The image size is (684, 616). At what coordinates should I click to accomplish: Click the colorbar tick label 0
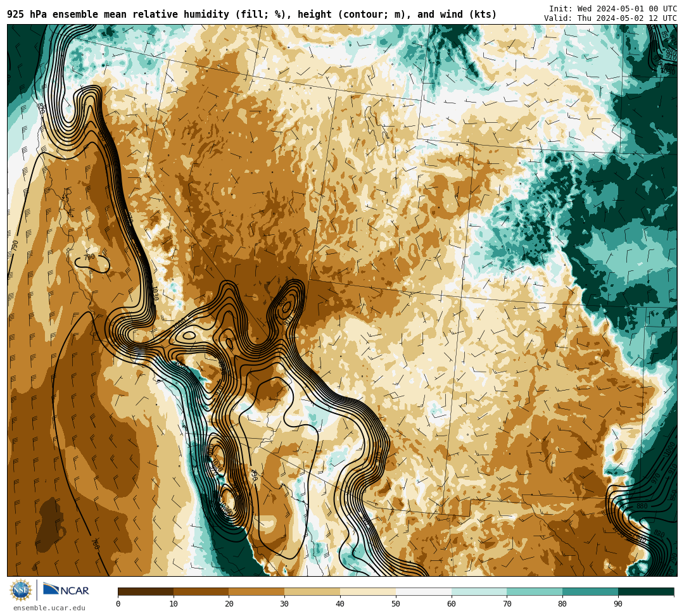[x=118, y=604]
